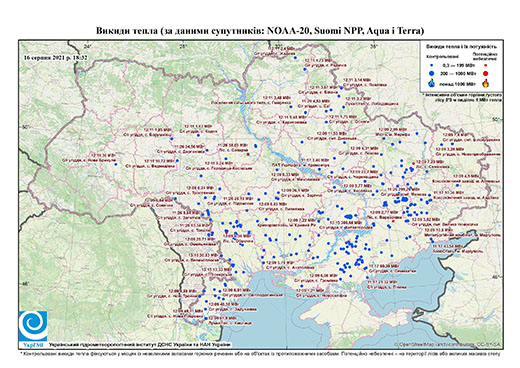
Task: Click the Кривий Ріг hotspot label
Action: (x=286, y=226)
